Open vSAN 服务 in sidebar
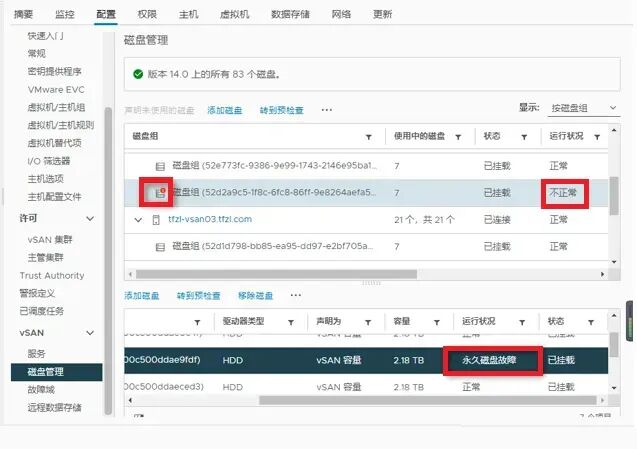The height and width of the screenshot is (449, 637). [x=37, y=354]
